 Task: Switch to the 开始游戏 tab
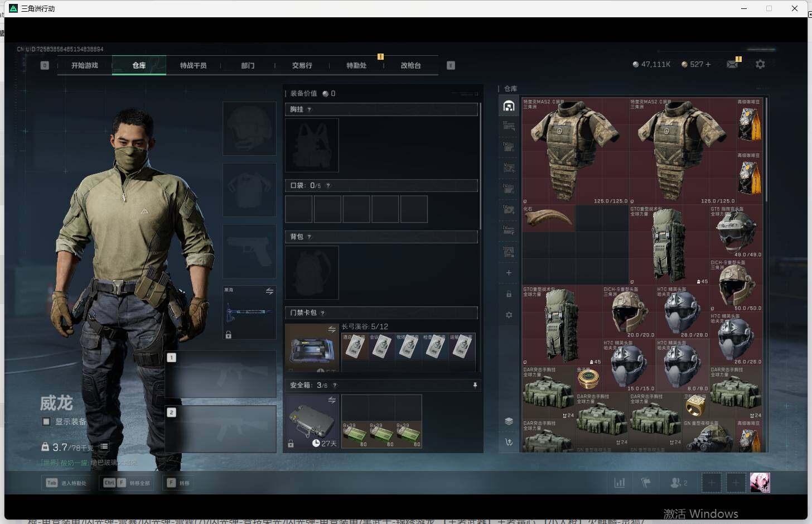pos(84,65)
